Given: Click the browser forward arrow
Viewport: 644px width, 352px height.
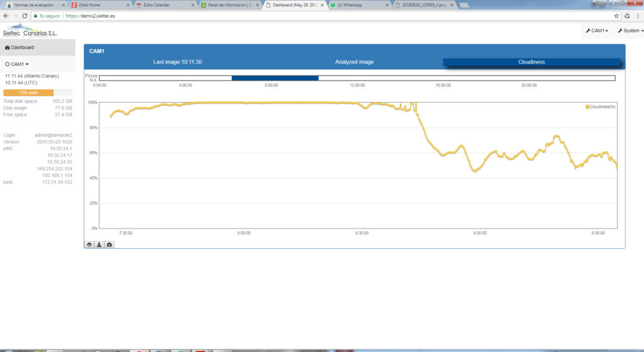Looking at the screenshot, I should click(15, 16).
